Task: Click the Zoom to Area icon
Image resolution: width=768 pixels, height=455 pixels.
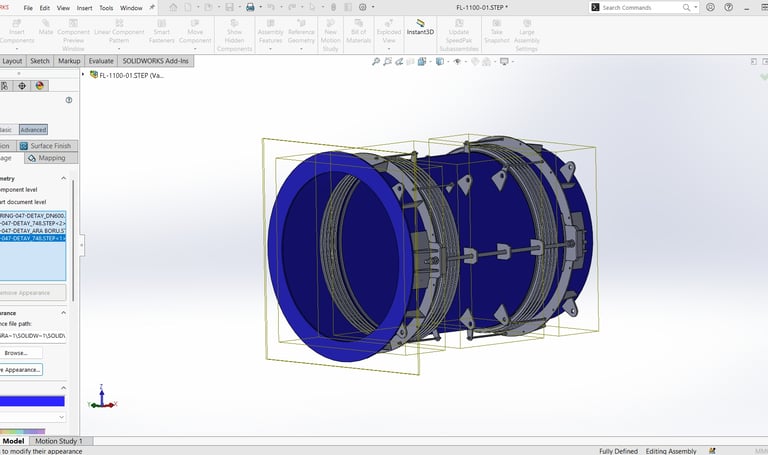Action: (x=387, y=61)
